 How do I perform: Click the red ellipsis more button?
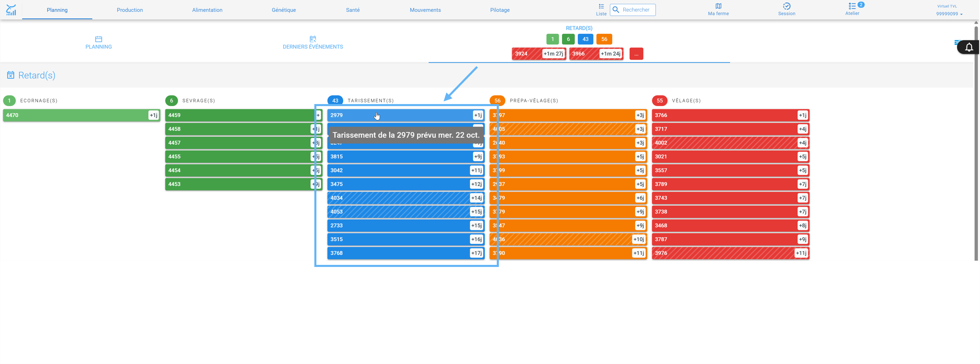coord(636,53)
